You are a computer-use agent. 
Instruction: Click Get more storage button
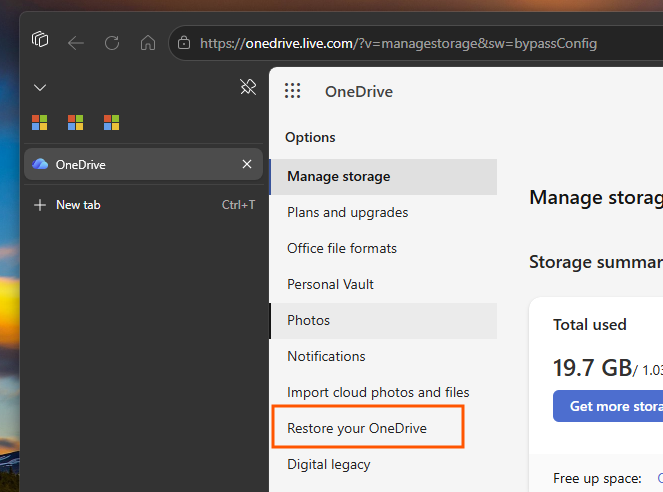point(608,406)
